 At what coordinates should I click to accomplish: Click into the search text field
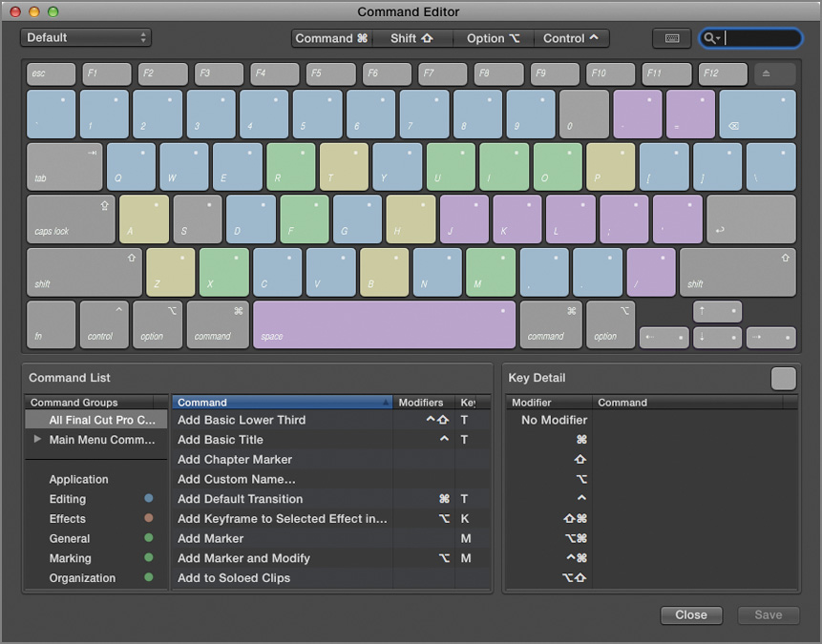coord(761,38)
